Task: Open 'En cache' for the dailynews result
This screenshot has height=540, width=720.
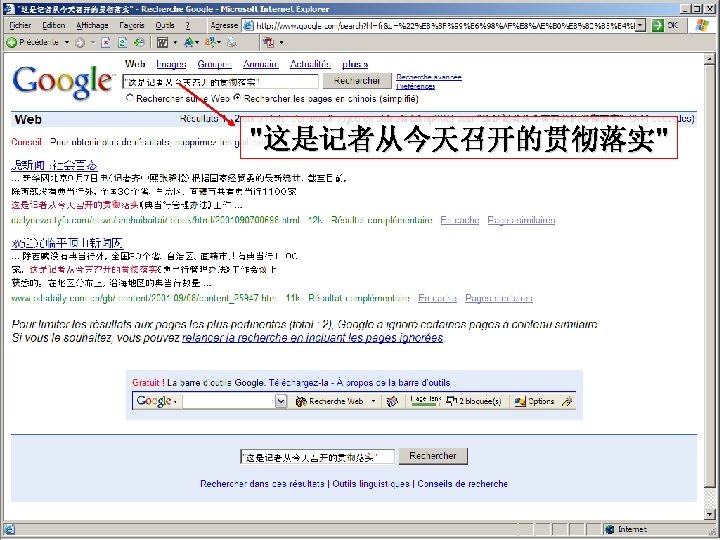Action: click(460, 220)
